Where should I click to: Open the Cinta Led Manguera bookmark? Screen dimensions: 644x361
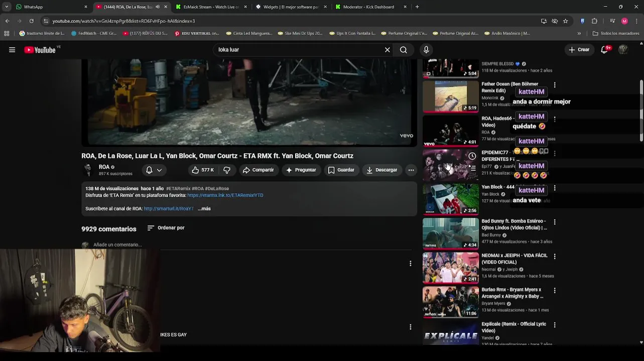coord(249,34)
